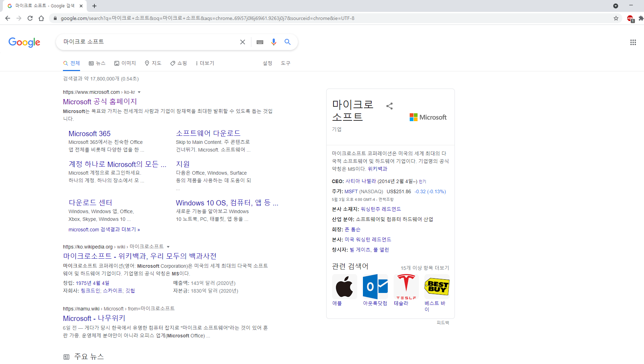The height and width of the screenshot is (364, 644).
Task: Open the Microsoft 365 sitelink
Action: pyautogui.click(x=90, y=134)
